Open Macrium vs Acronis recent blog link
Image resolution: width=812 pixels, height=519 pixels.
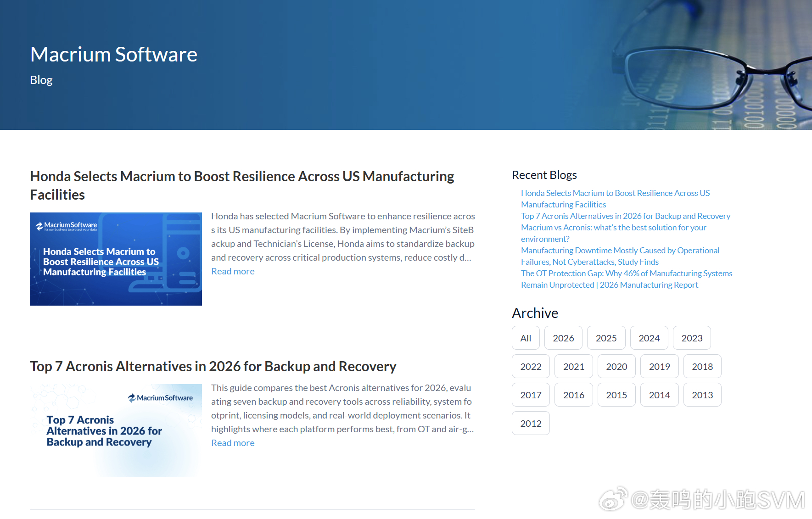click(x=614, y=233)
